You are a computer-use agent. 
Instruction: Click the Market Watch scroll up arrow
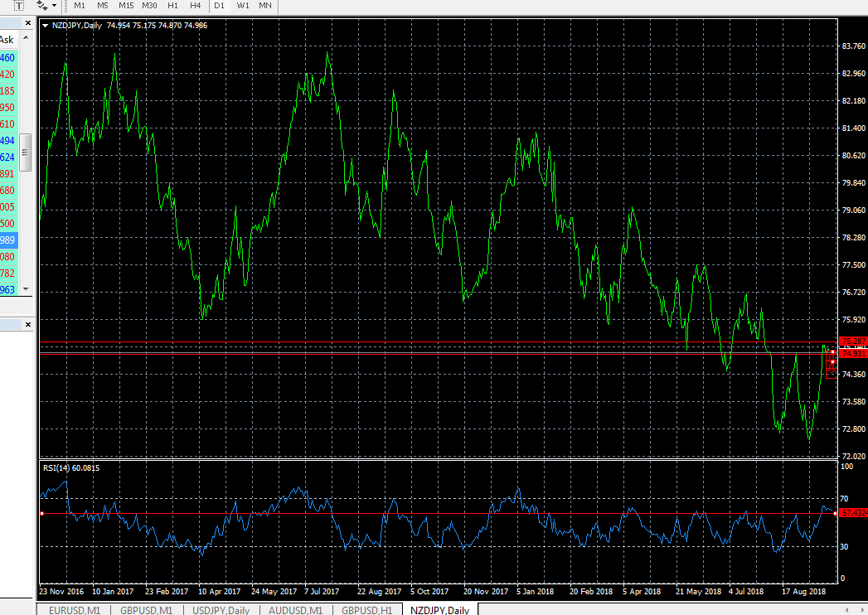[26, 37]
